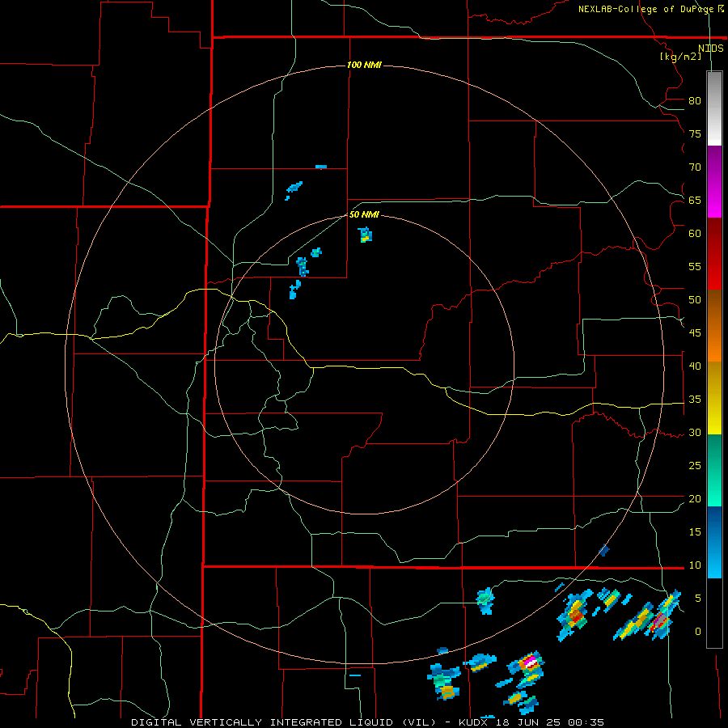Click the 55 value on color scale
The height and width of the screenshot is (728, 728).
click(x=695, y=266)
